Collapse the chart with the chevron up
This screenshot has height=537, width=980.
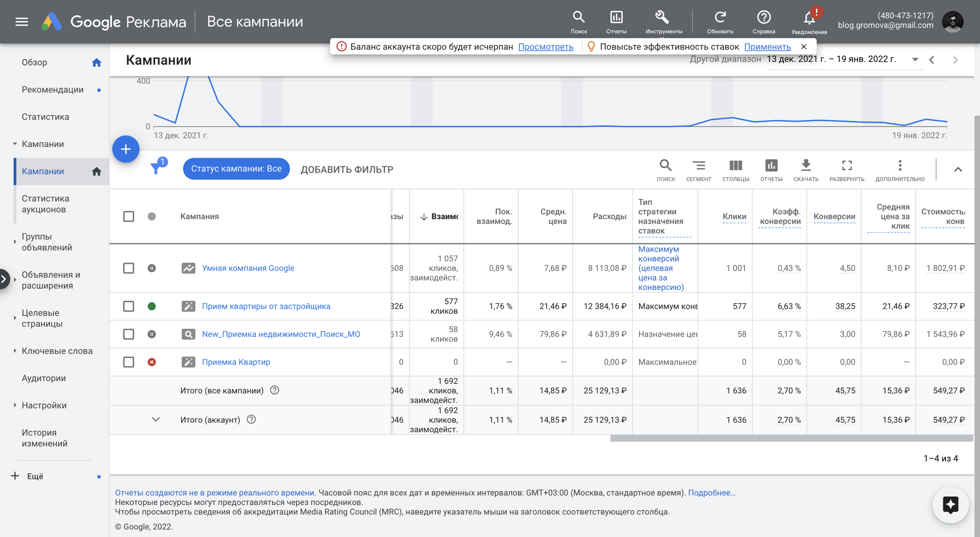point(958,169)
